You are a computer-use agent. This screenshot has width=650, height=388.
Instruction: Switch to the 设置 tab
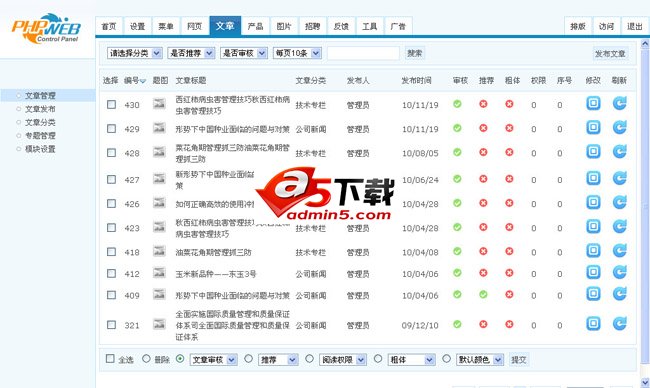click(138, 26)
